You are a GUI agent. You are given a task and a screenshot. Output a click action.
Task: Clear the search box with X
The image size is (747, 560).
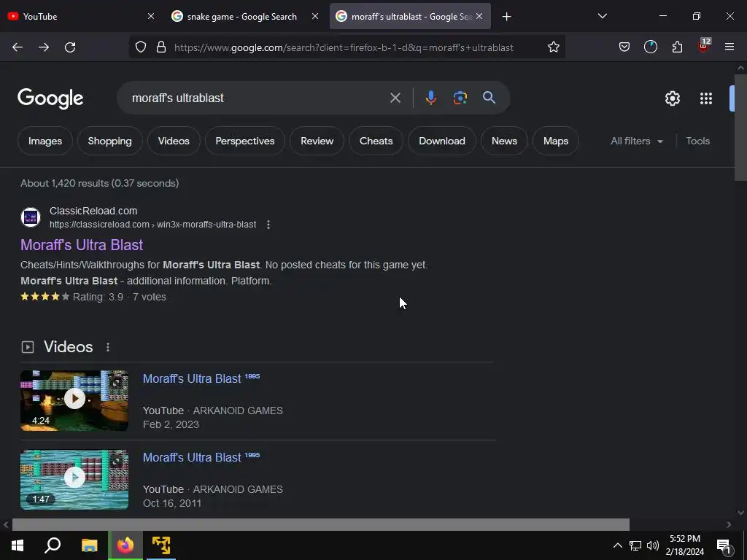click(395, 98)
